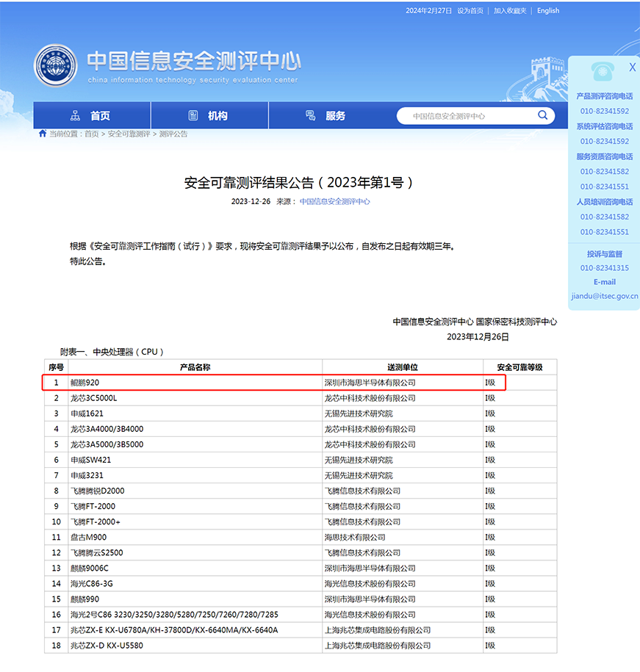Click the table header 产品名称
Viewport: 640px width, 672px height.
pos(195,367)
